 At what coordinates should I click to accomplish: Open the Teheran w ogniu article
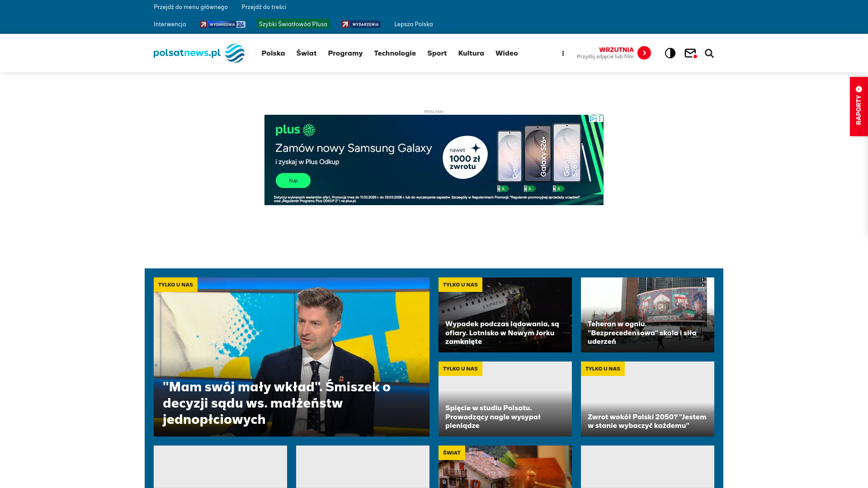pyautogui.click(x=647, y=315)
